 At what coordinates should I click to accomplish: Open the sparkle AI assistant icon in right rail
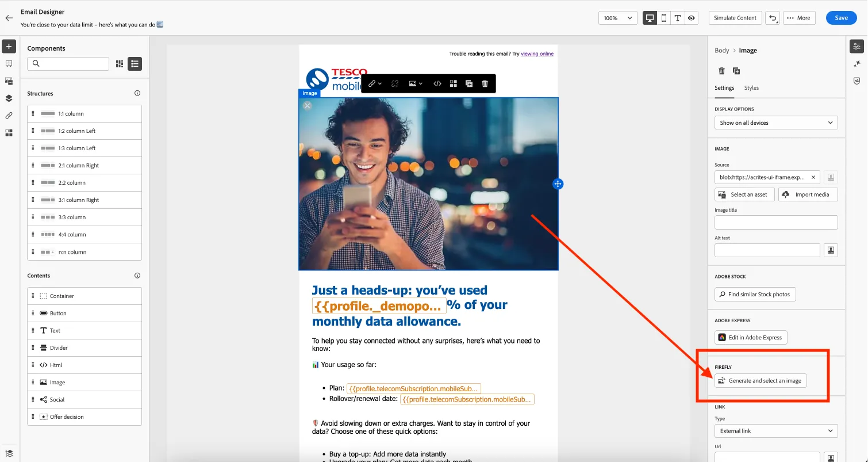[857, 64]
